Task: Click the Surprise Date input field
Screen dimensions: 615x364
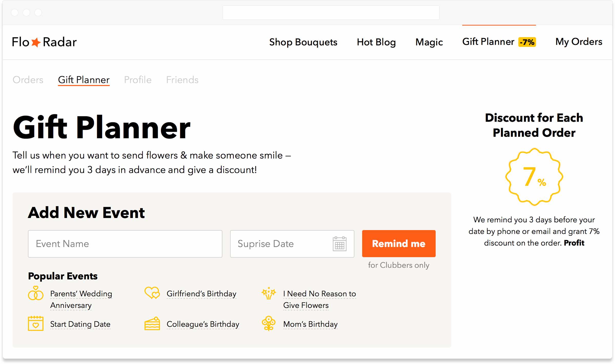Action: 291,244
